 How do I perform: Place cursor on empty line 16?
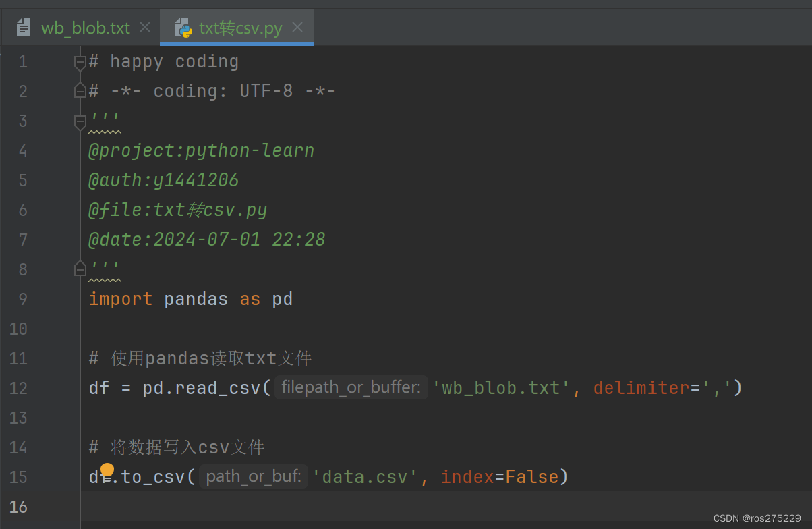[x=445, y=506]
